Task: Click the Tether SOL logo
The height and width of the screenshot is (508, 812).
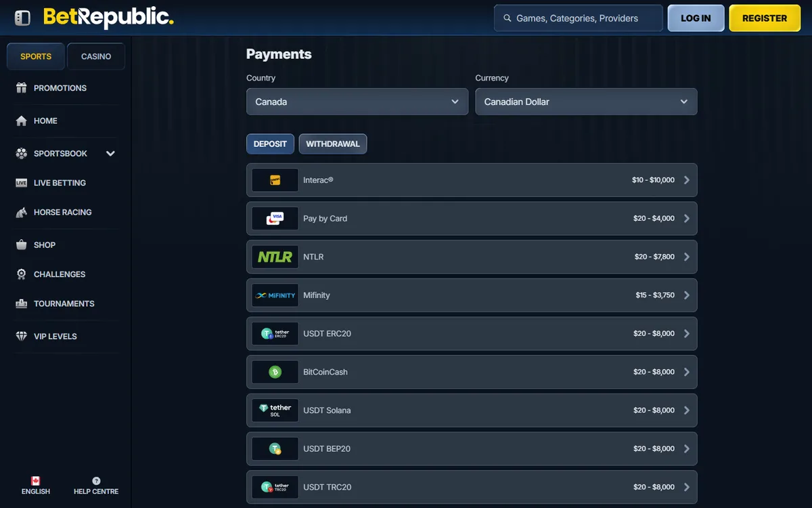Action: (275, 410)
